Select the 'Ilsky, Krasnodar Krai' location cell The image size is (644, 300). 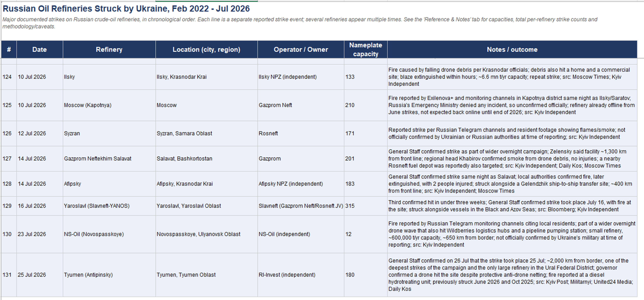[206, 77]
